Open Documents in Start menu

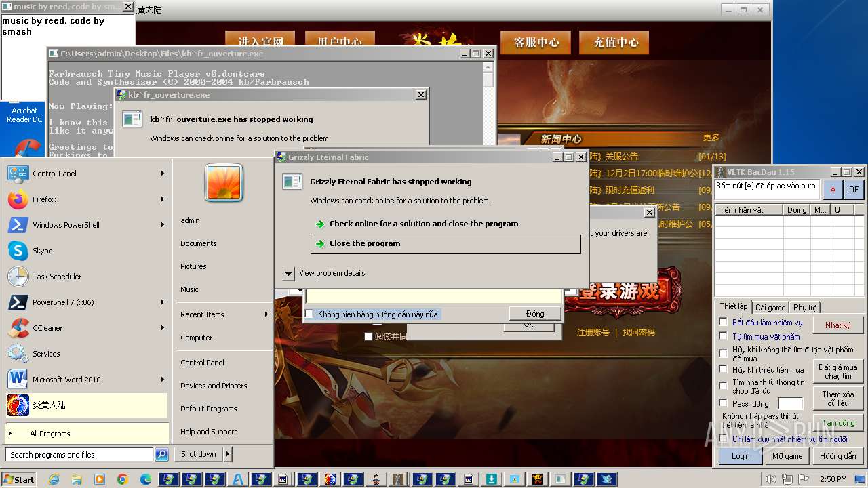point(199,243)
